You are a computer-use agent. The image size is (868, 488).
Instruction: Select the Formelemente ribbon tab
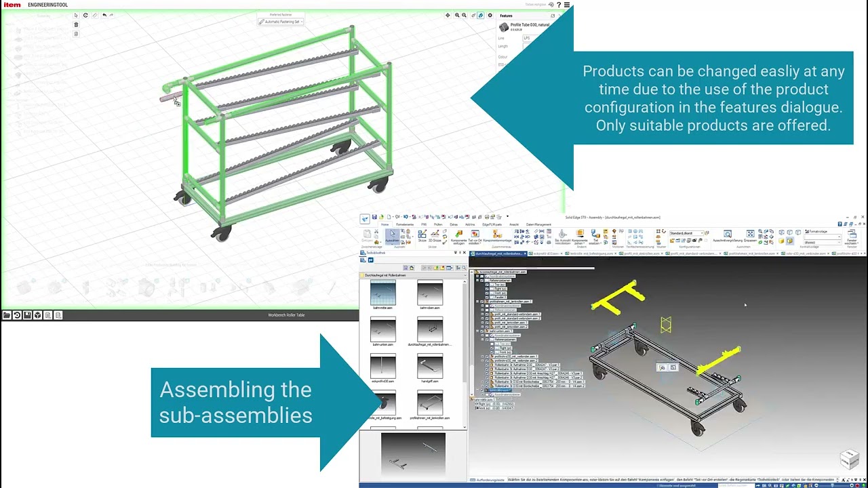pos(405,224)
